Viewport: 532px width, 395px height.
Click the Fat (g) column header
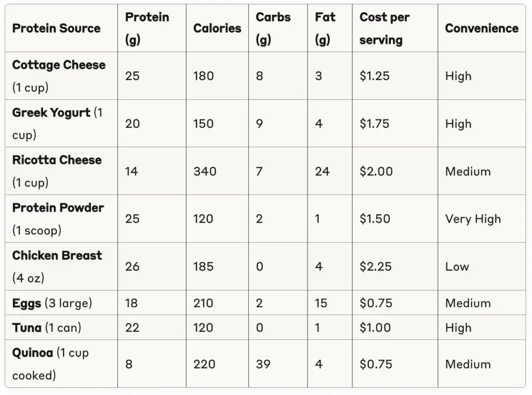tap(325, 28)
